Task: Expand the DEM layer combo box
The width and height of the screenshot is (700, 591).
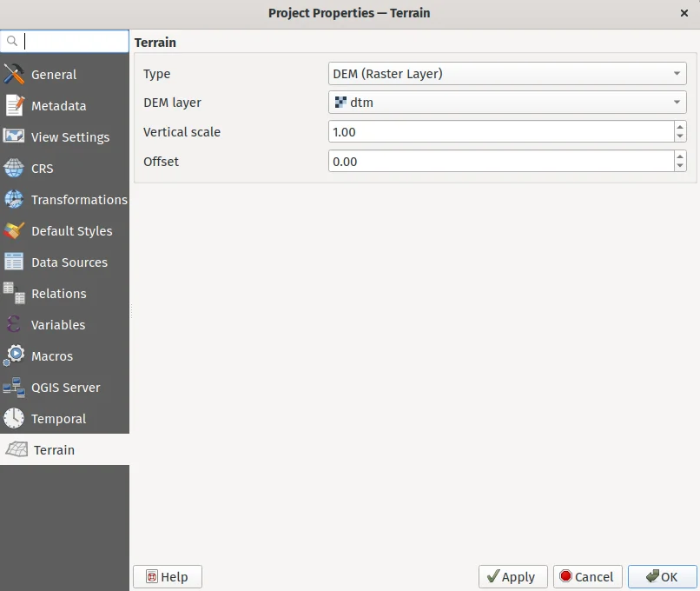Action: point(507,103)
